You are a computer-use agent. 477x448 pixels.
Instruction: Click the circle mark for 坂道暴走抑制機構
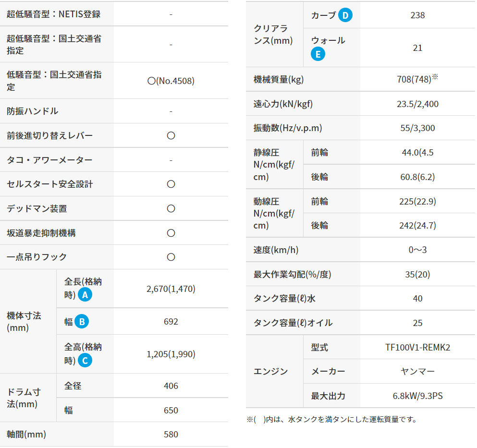pos(171,233)
